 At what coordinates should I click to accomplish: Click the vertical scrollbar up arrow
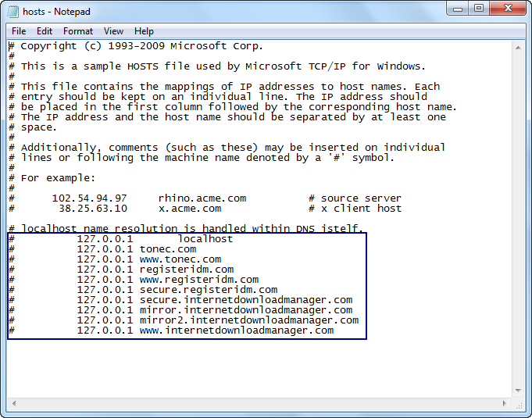tap(518, 48)
